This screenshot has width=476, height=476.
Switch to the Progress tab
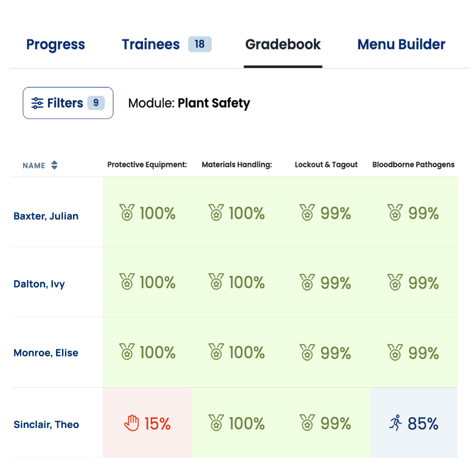point(56,44)
